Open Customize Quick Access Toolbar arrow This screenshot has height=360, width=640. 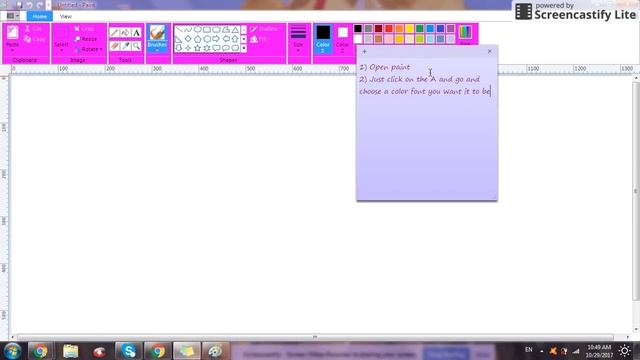(49, 5)
